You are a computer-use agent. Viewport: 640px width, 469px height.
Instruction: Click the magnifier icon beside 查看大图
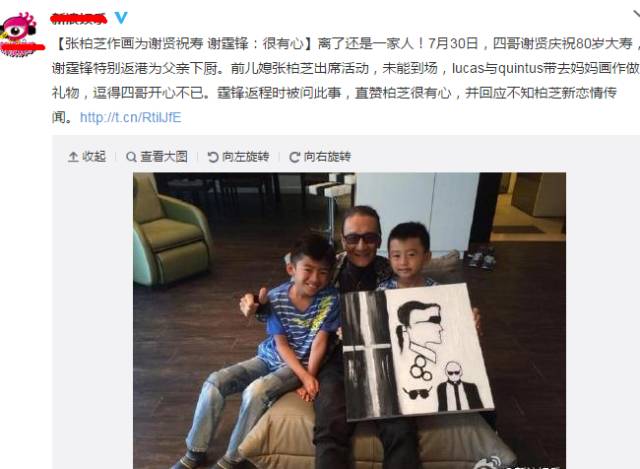pyautogui.click(x=131, y=157)
